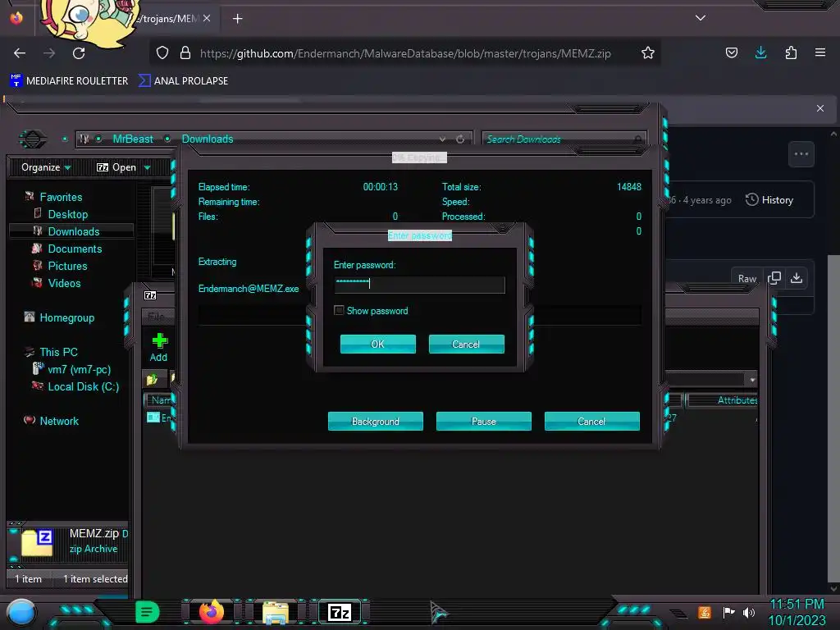This screenshot has height=630, width=840.
Task: Click the MEMZ.zip archive icon in details pane
Action: (36, 542)
